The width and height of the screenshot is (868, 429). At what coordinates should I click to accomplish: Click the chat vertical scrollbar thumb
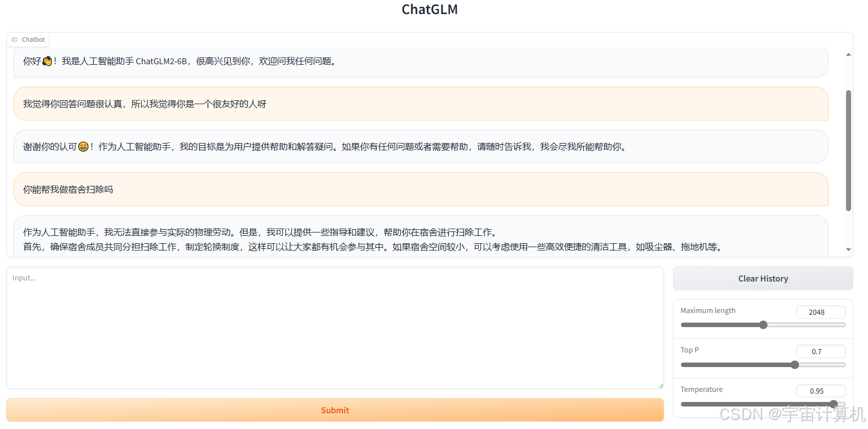[x=848, y=150]
